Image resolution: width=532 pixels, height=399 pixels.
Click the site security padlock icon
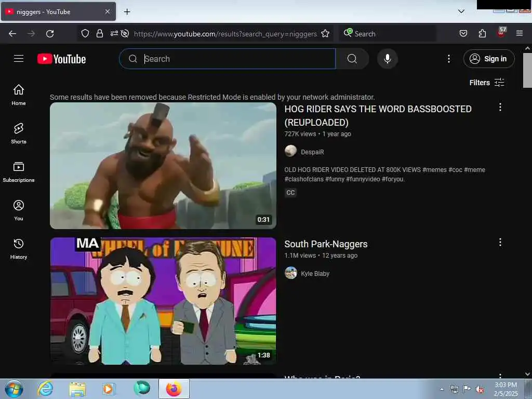click(99, 33)
